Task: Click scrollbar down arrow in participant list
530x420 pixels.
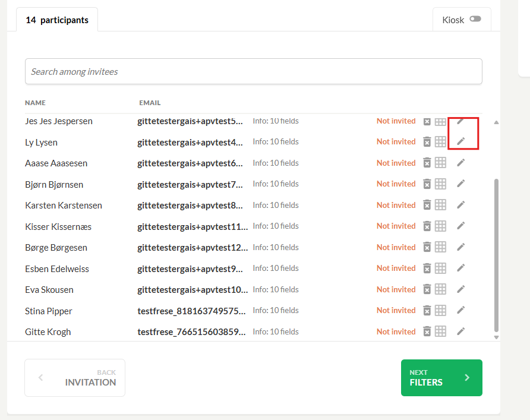Action: pos(496,337)
